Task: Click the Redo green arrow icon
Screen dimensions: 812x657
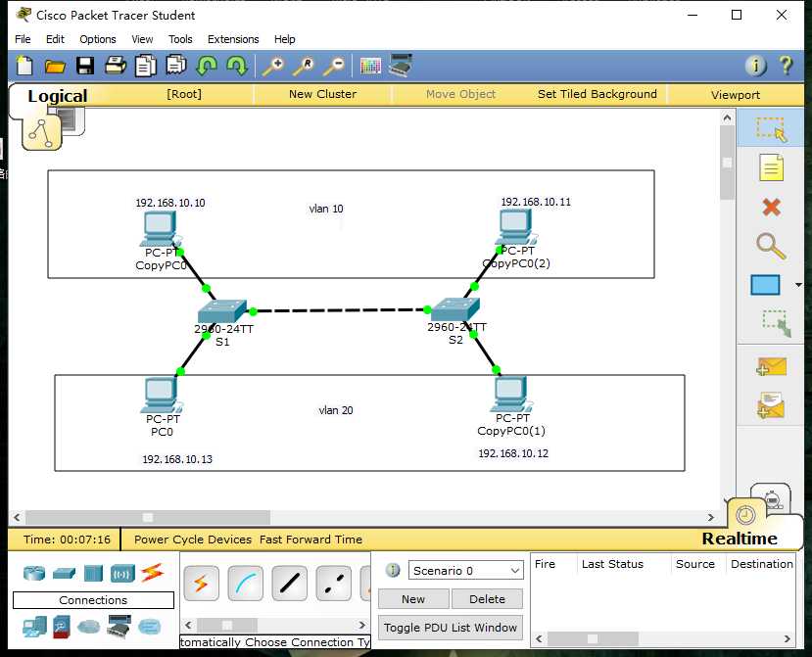Action: pyautogui.click(x=237, y=66)
